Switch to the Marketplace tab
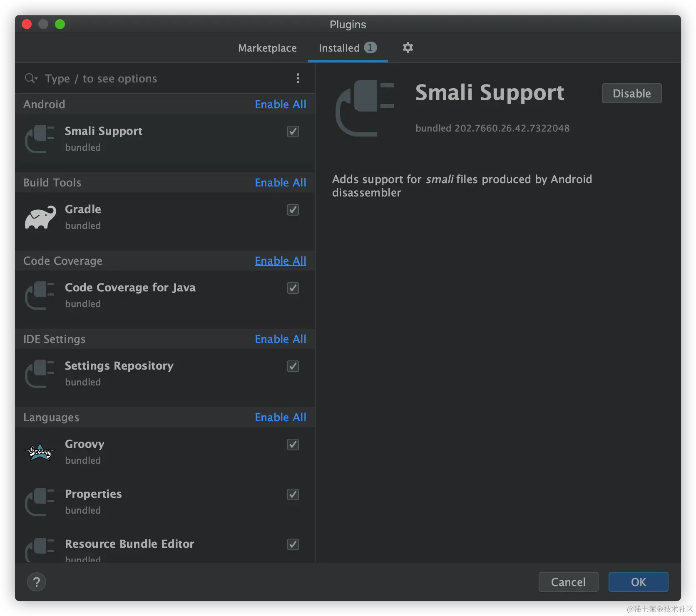This screenshot has height=616, width=696. point(267,48)
